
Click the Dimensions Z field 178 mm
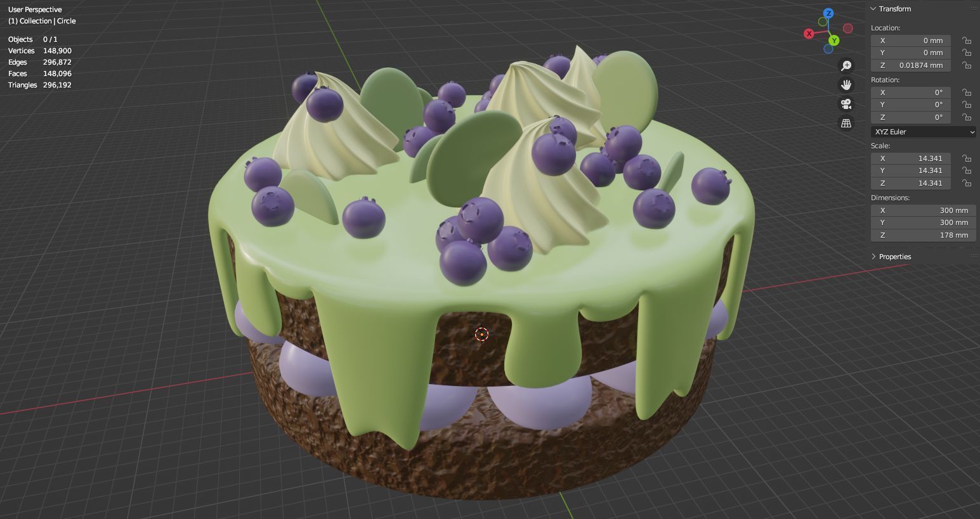pyautogui.click(x=924, y=235)
